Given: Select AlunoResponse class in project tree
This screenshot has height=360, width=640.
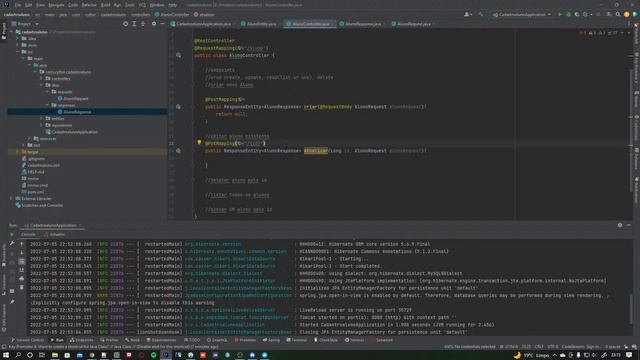Looking at the screenshot, I should 75,112.
